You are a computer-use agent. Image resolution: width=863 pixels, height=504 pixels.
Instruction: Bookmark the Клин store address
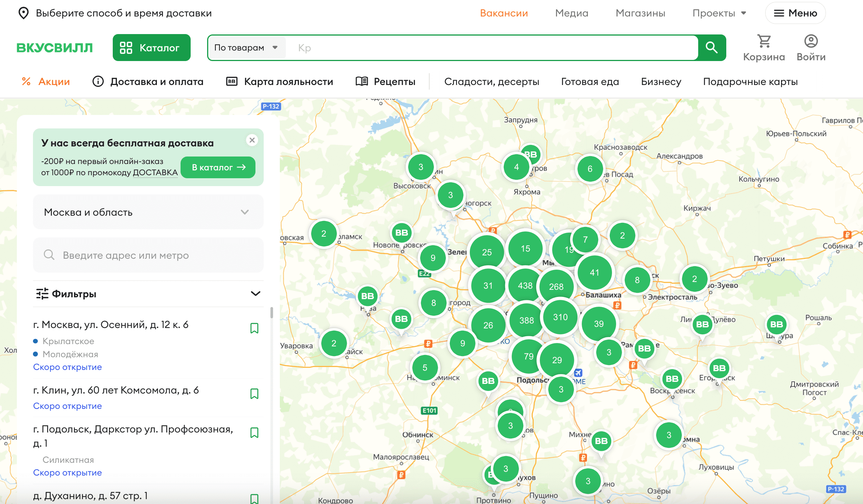pos(254,394)
